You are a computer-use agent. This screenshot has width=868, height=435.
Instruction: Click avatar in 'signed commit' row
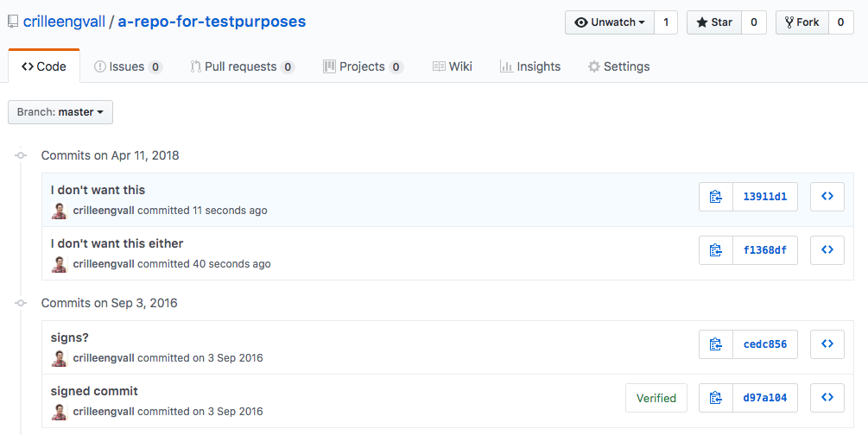tap(60, 413)
